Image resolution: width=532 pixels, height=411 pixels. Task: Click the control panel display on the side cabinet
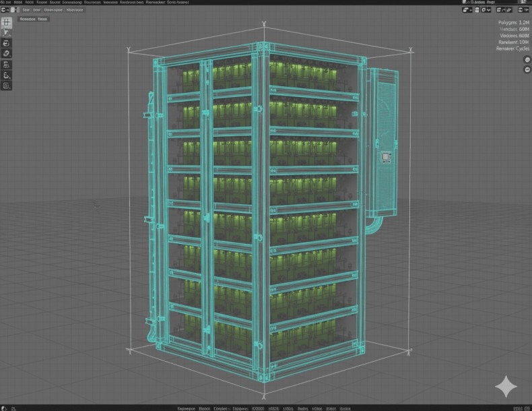[x=386, y=157]
